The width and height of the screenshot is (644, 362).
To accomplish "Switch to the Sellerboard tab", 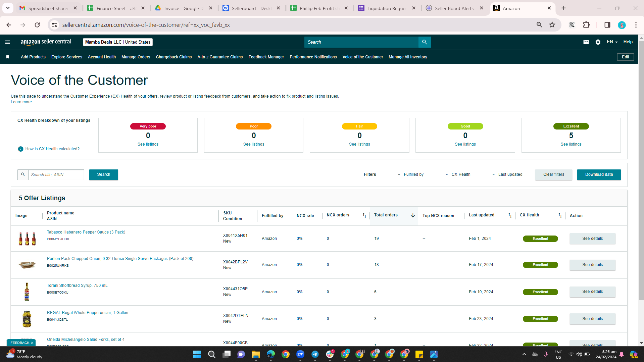I will pyautogui.click(x=252, y=8).
